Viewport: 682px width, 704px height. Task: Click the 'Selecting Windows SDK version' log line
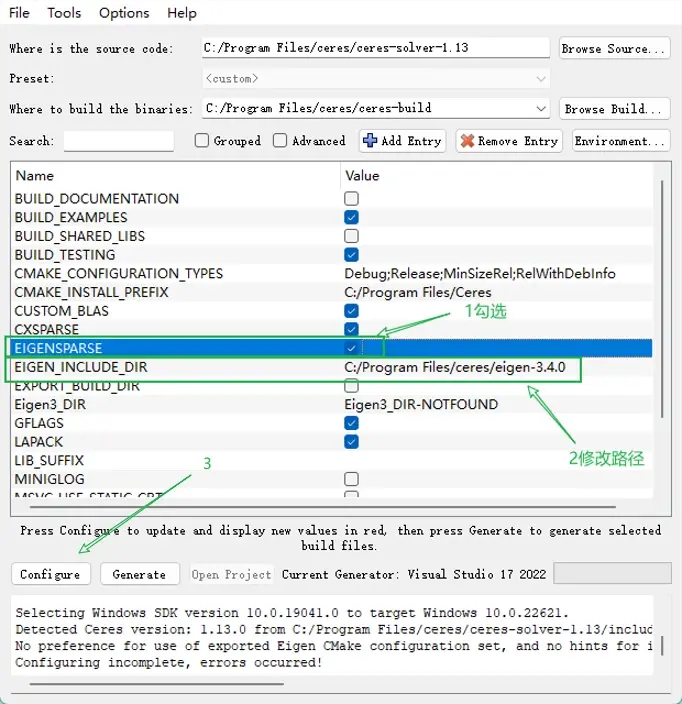tap(292, 613)
